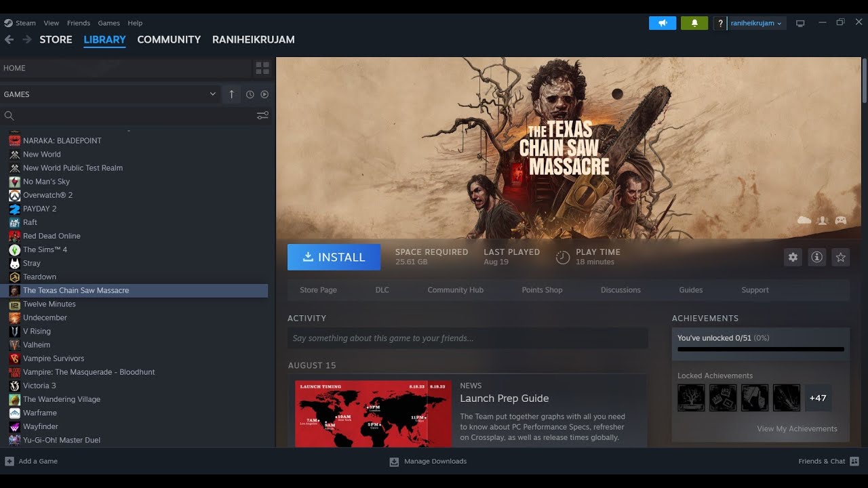
Task: Click the achievements progress bar
Action: [761, 350]
